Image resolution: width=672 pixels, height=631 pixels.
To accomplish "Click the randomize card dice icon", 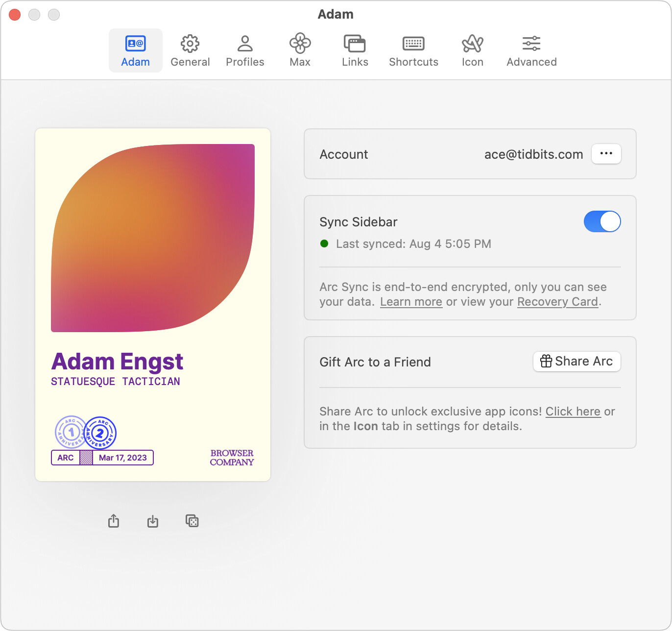I will pyautogui.click(x=192, y=521).
